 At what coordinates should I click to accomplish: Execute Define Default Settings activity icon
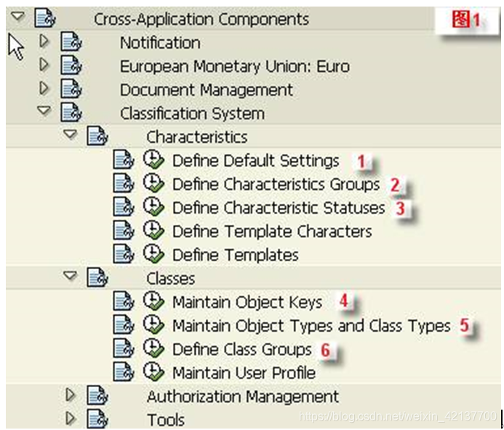tap(153, 159)
